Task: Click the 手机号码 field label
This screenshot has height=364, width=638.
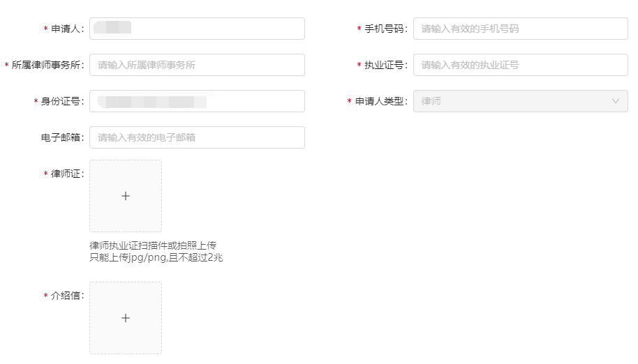Action: pyautogui.click(x=385, y=29)
